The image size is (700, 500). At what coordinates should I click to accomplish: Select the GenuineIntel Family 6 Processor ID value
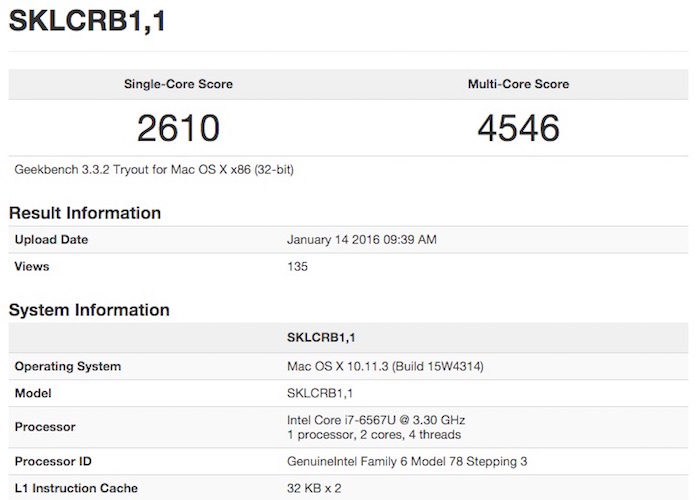[406, 461]
